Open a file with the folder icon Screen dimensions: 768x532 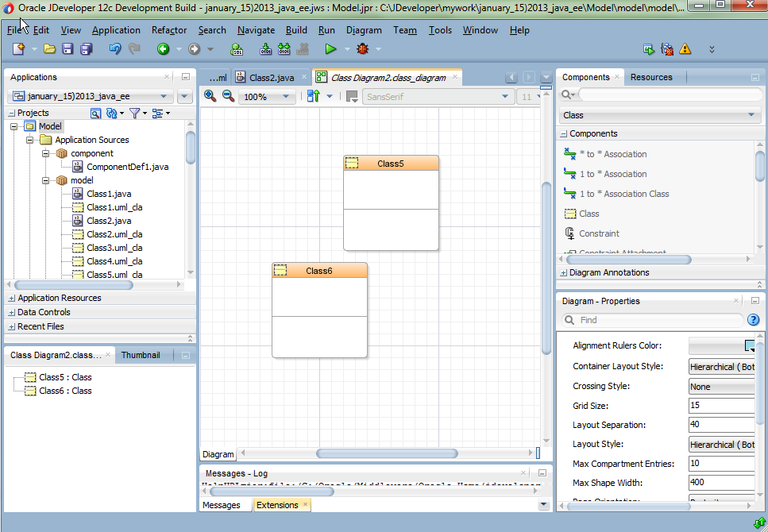(x=49, y=48)
